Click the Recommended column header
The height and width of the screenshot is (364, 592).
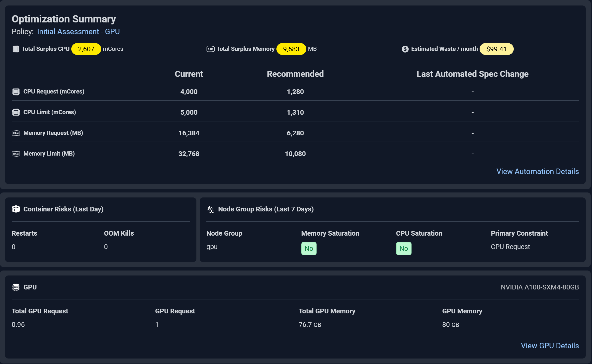point(295,74)
